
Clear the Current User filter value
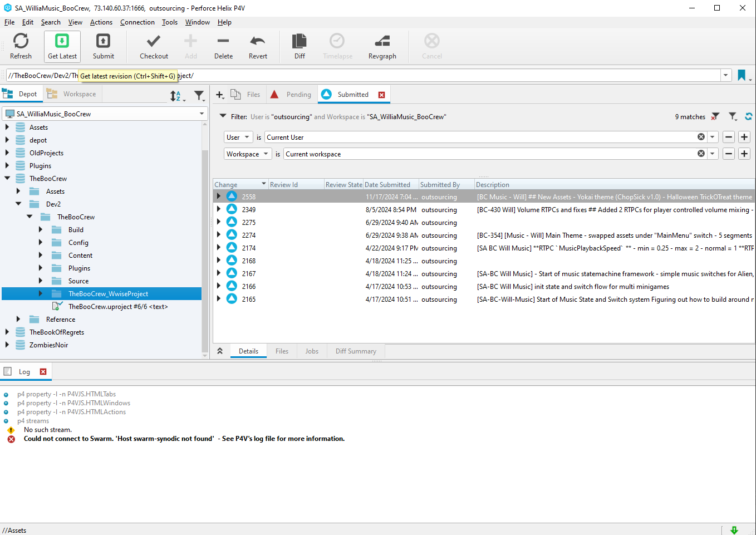click(701, 136)
